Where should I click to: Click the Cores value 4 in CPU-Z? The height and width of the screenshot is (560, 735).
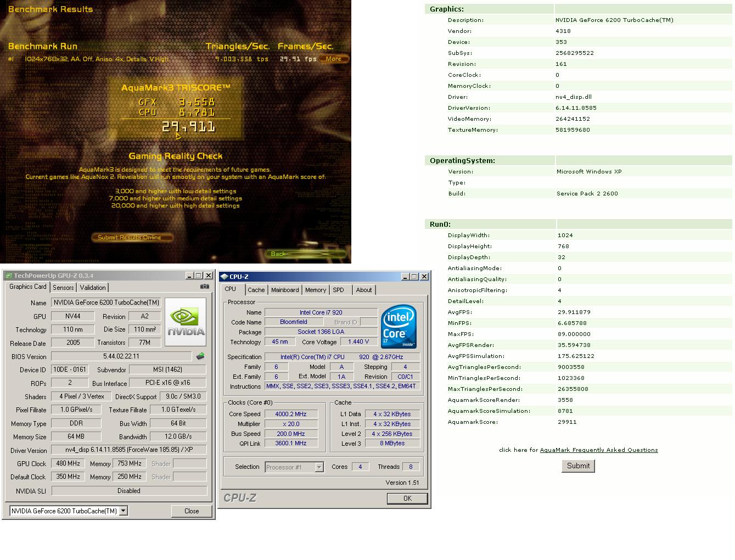point(360,467)
